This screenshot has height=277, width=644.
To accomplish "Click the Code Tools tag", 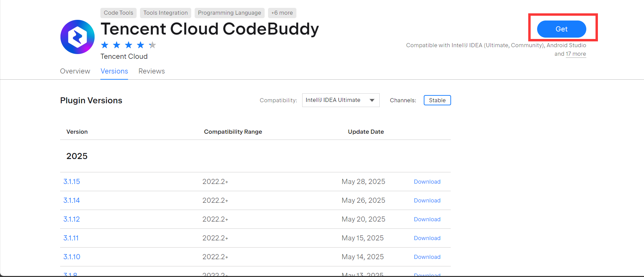I will click(x=118, y=13).
